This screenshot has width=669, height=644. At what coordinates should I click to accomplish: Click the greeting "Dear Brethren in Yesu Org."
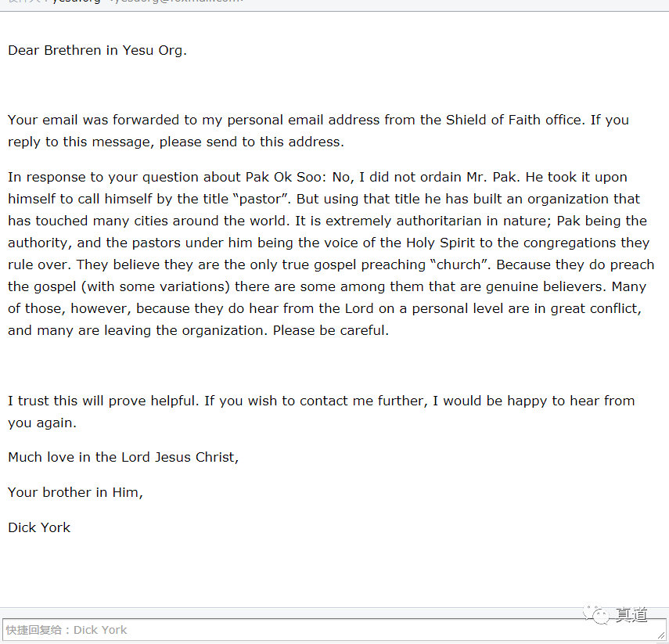pos(97,51)
